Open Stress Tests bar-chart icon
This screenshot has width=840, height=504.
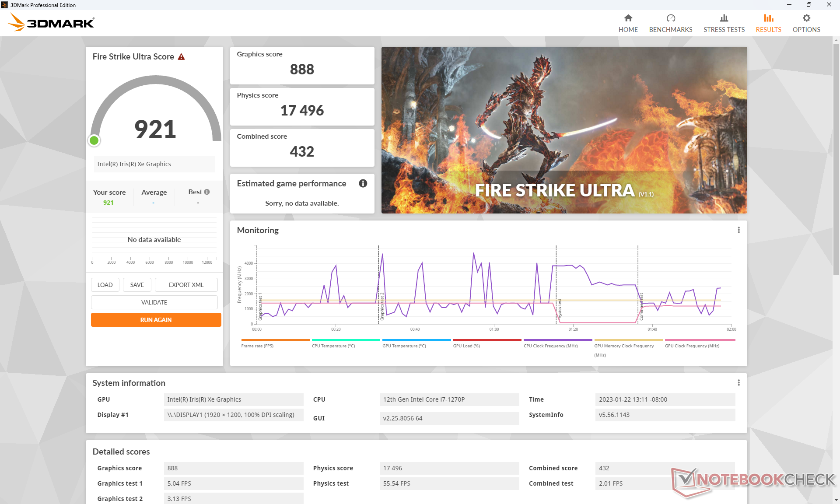click(724, 18)
